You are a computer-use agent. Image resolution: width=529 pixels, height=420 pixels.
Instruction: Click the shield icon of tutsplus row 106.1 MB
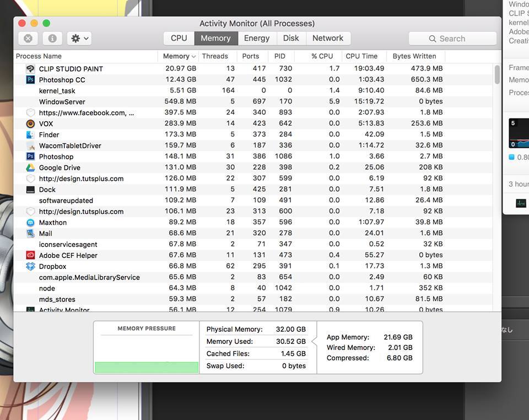pos(30,212)
